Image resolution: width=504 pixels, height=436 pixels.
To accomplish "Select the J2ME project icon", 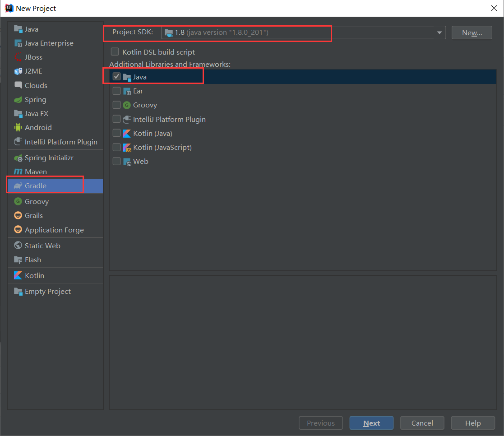I will point(18,71).
